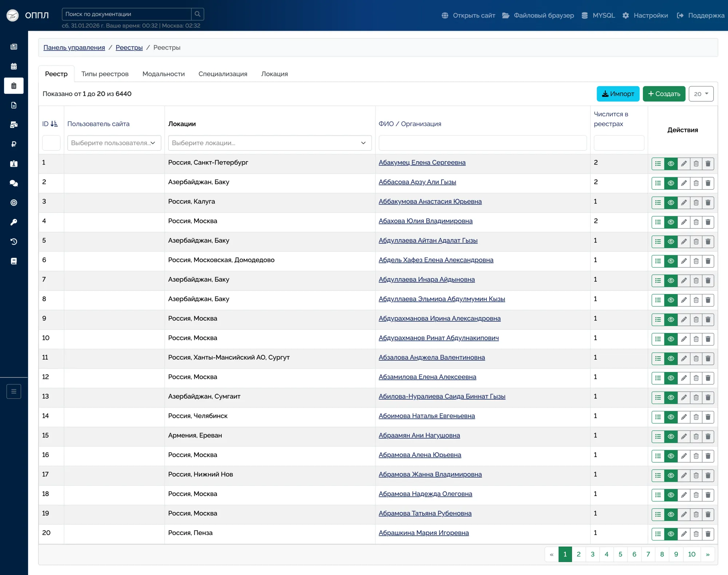Click pencil edit icon for row 1
This screenshot has height=575, width=728.
tap(684, 164)
